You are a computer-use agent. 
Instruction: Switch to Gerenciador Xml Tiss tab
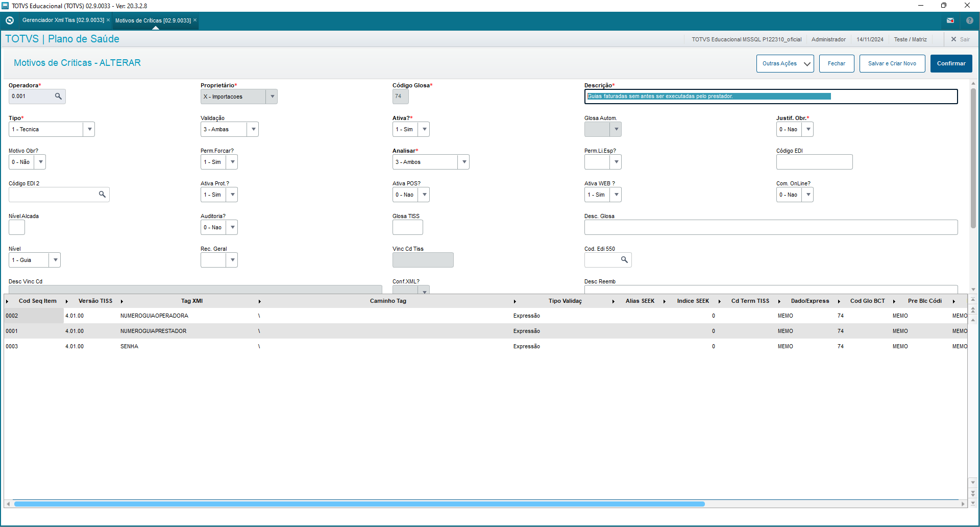click(x=63, y=20)
